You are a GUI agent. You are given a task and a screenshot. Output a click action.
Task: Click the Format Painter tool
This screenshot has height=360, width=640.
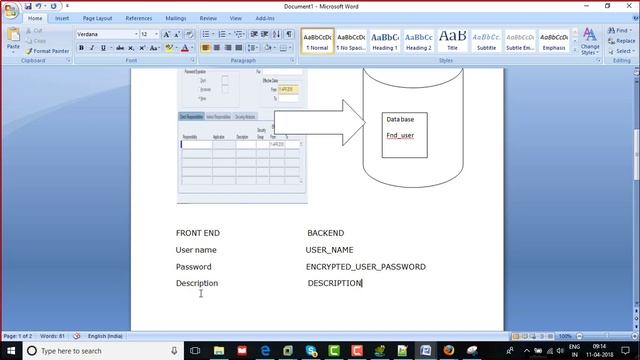47,51
